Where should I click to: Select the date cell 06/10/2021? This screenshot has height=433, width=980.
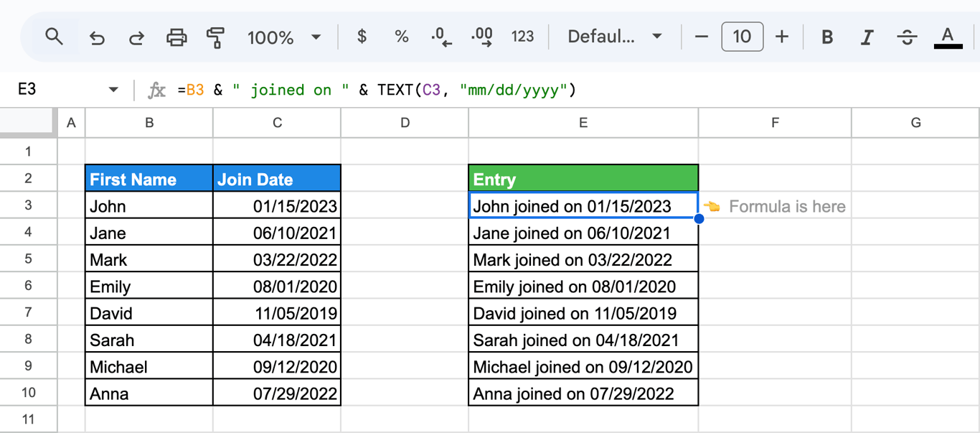coord(277,233)
